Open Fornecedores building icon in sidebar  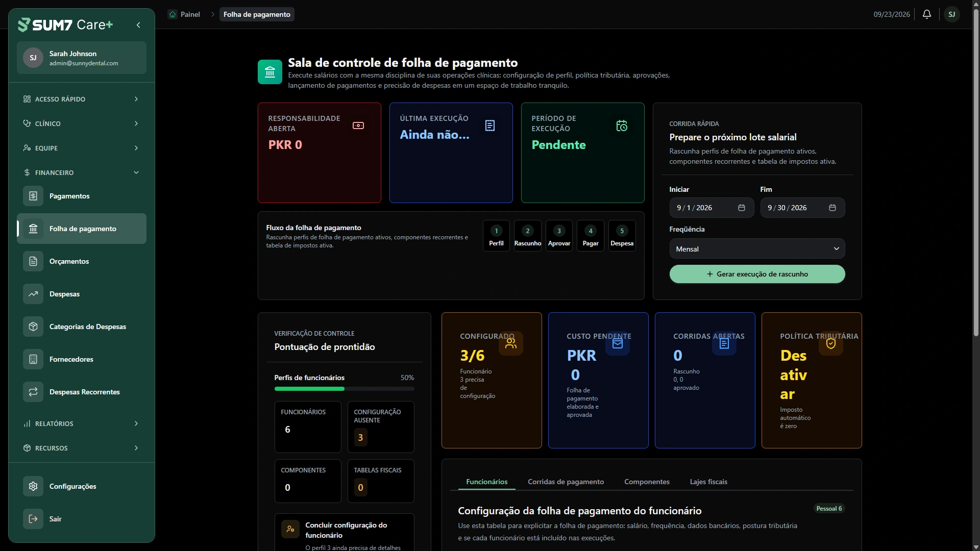click(x=33, y=359)
